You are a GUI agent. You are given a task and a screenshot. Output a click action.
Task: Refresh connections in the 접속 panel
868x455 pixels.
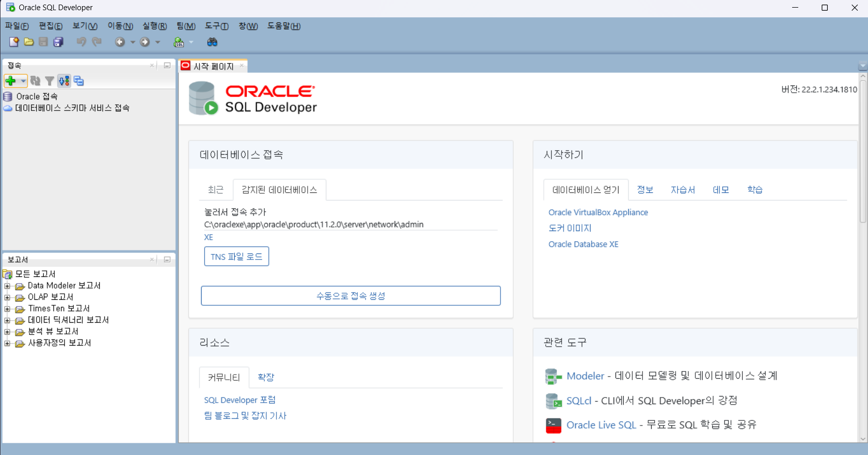(35, 80)
